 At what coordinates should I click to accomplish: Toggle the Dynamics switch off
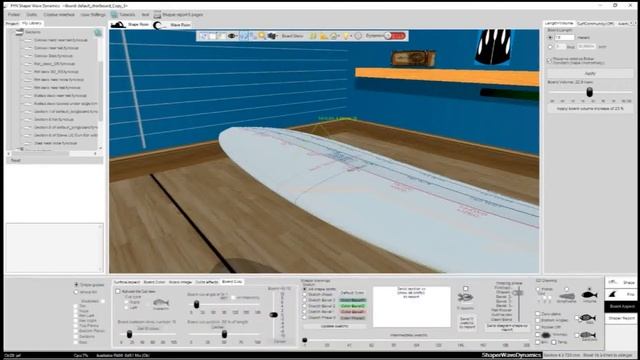[395, 36]
